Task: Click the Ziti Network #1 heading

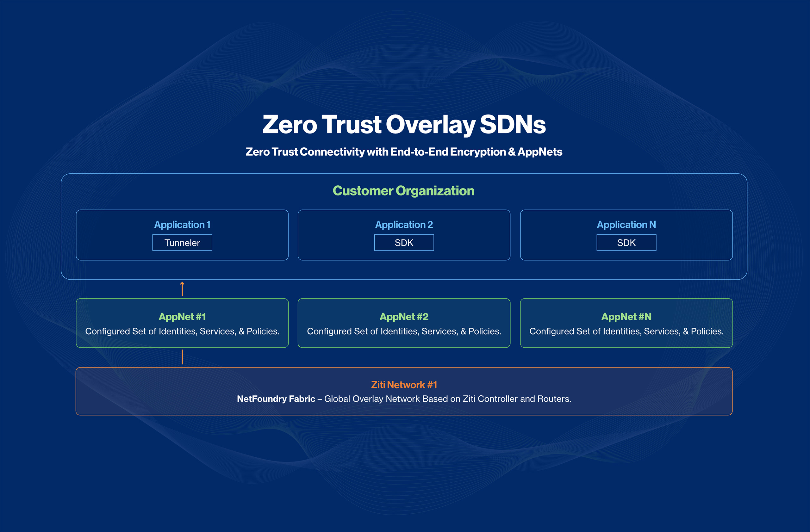Action: [x=404, y=385]
